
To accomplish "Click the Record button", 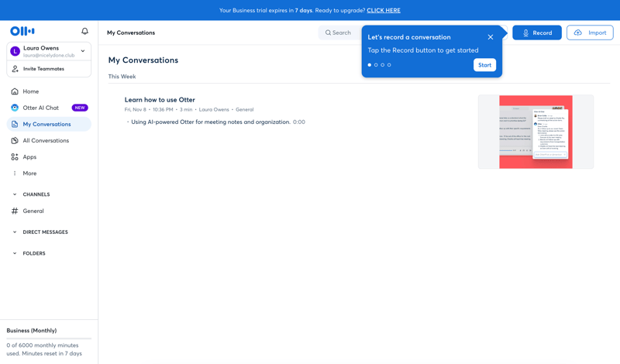I will pyautogui.click(x=537, y=33).
